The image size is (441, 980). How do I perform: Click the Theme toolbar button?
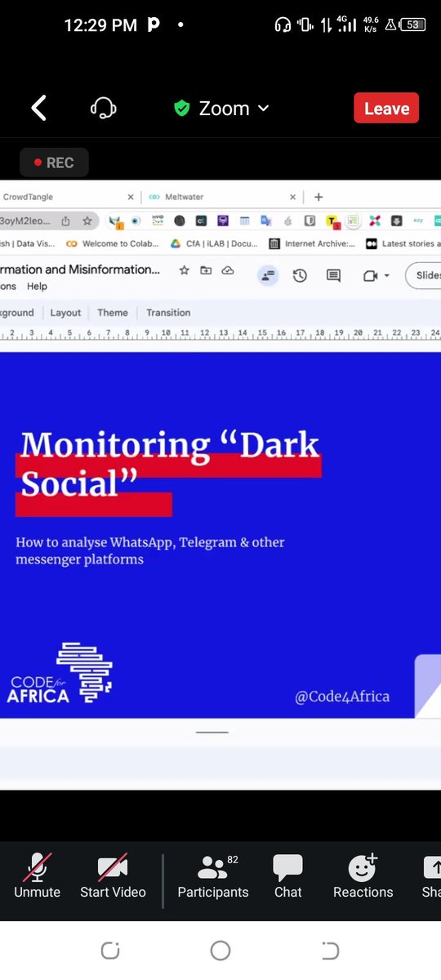[113, 313]
